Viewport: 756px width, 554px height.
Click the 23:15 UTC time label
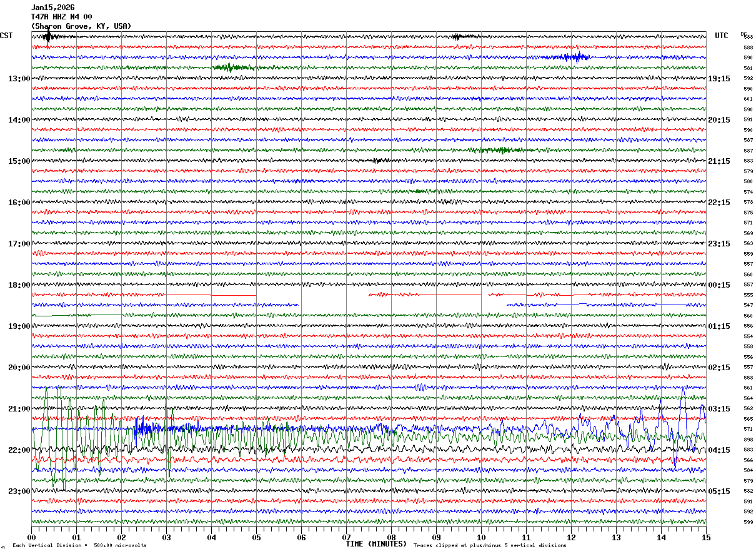tap(719, 244)
